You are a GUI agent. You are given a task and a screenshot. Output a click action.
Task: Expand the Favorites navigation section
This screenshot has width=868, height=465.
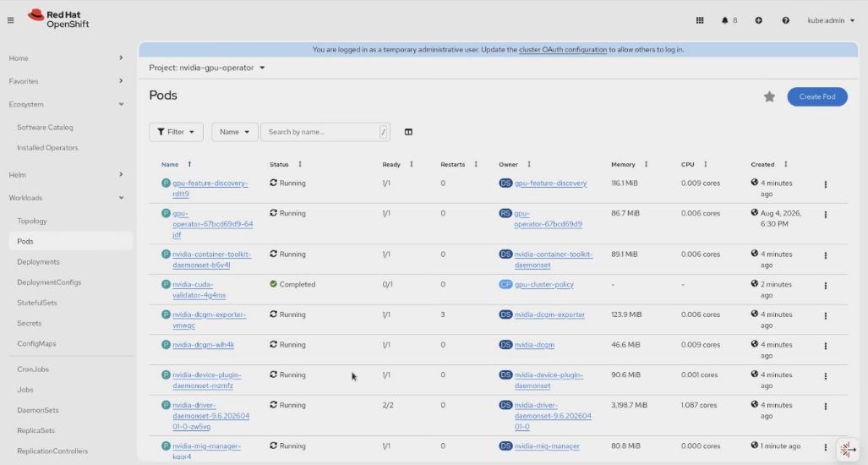pyautogui.click(x=66, y=81)
